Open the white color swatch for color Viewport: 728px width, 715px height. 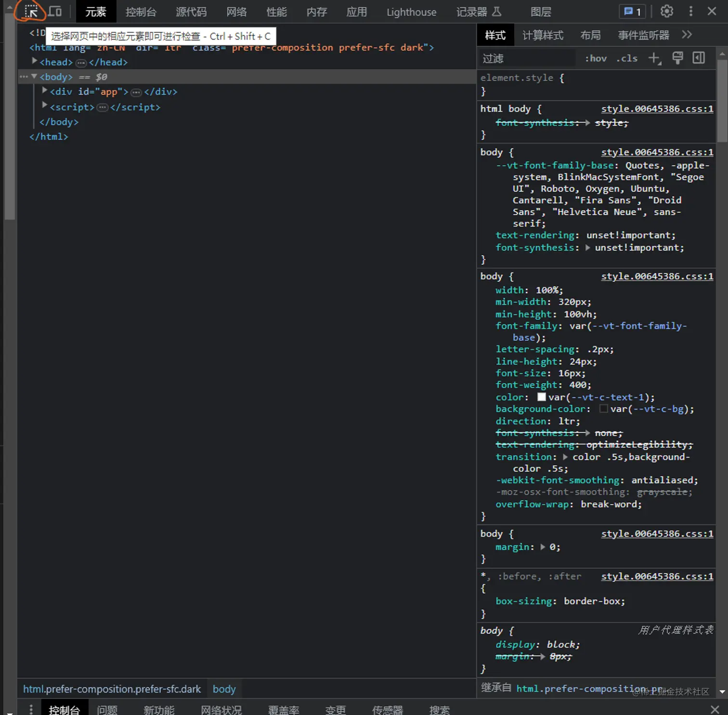(542, 397)
